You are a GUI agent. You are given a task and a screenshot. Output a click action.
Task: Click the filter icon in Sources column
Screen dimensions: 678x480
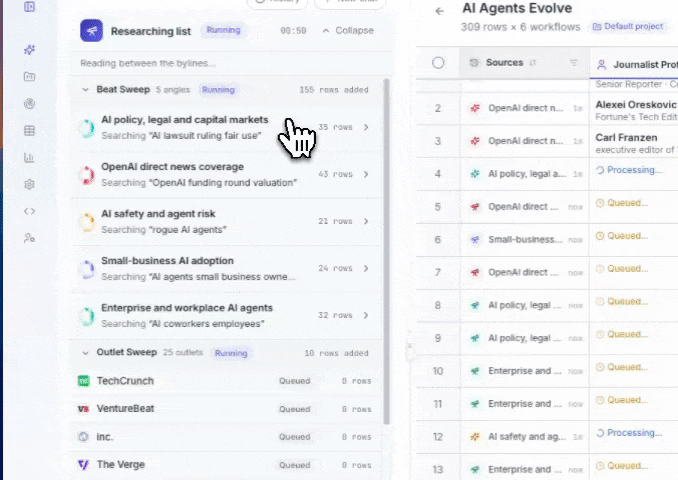click(573, 63)
